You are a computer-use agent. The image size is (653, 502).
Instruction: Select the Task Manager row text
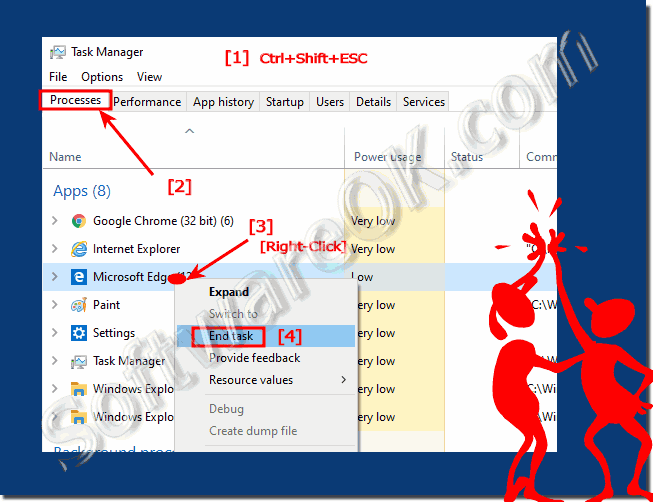pyautogui.click(x=129, y=361)
